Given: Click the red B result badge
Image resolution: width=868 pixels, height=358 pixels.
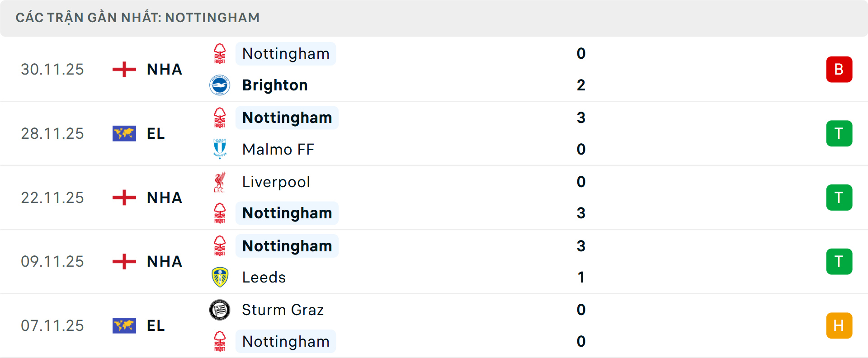Looking at the screenshot, I should [839, 70].
